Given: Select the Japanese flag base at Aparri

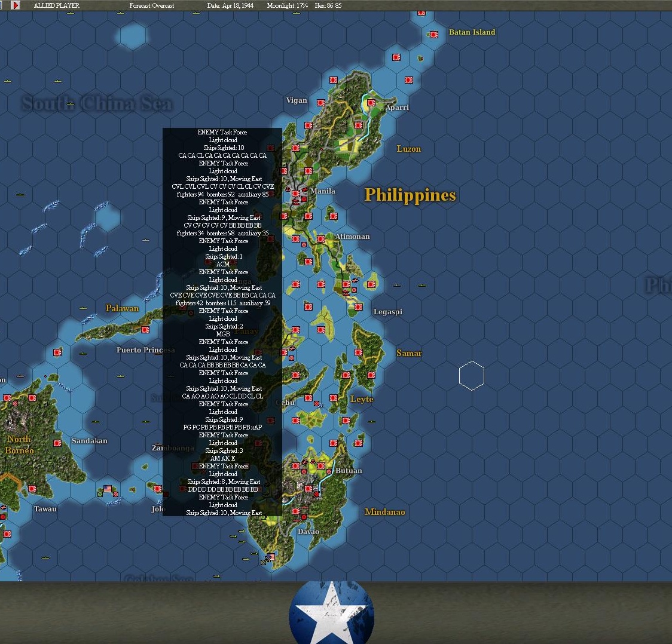Looking at the screenshot, I should (x=371, y=103).
